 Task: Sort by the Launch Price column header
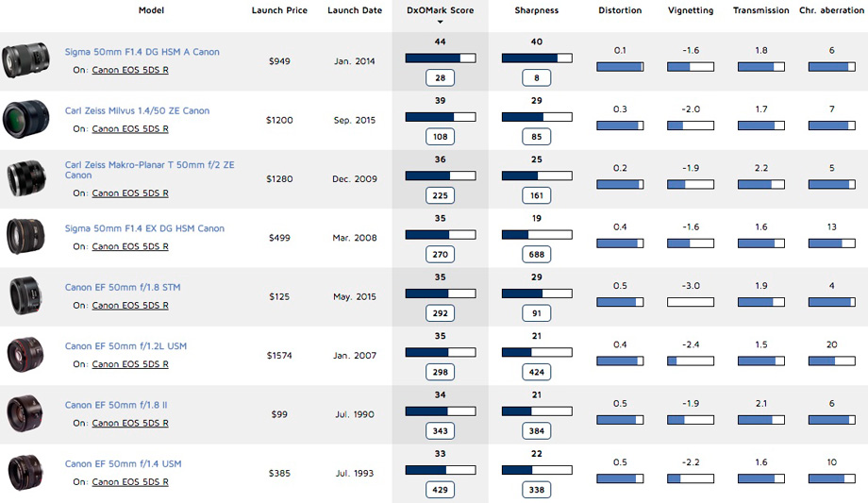pyautogui.click(x=279, y=10)
